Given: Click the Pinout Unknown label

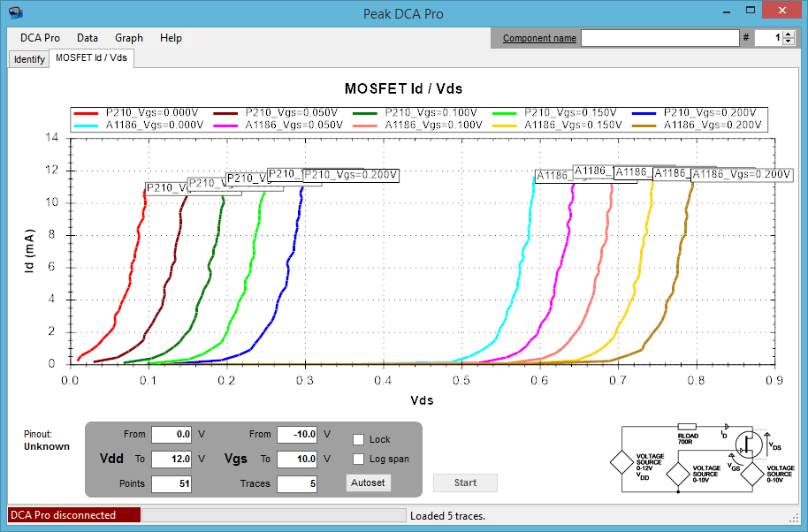Looking at the screenshot, I should [46, 440].
